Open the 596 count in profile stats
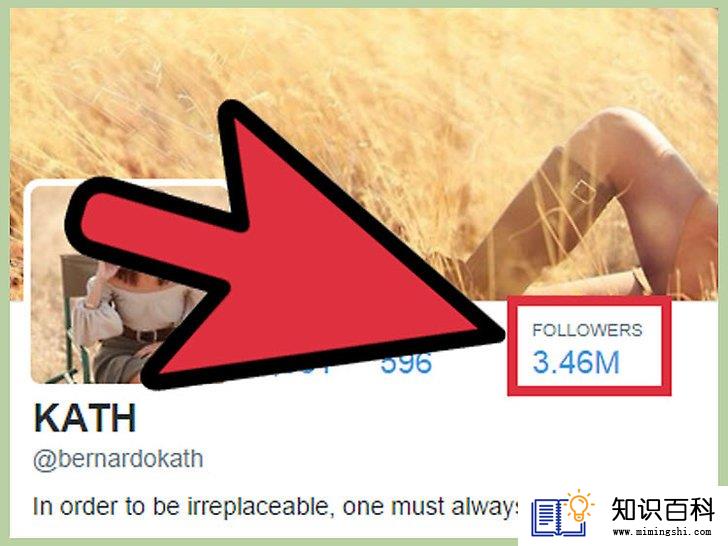728x546 pixels. coord(406,364)
